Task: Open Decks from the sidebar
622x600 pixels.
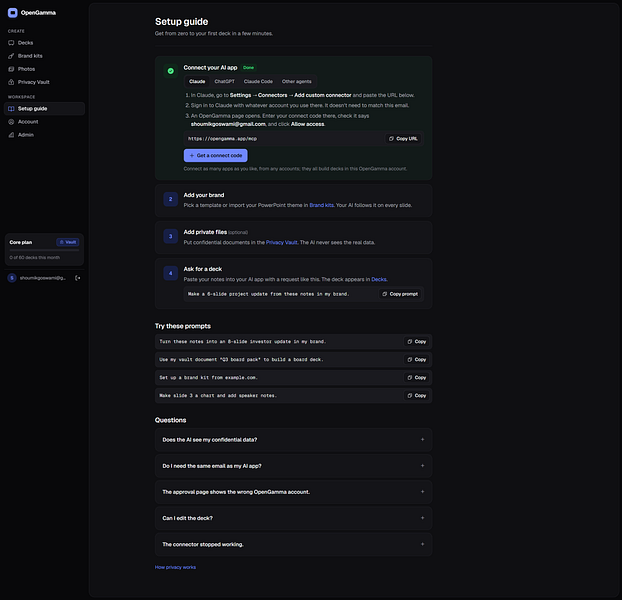Action: click(44, 43)
